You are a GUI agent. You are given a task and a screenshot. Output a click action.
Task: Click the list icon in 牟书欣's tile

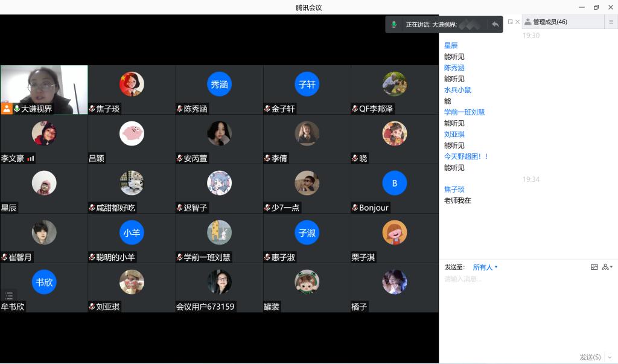pos(8,296)
